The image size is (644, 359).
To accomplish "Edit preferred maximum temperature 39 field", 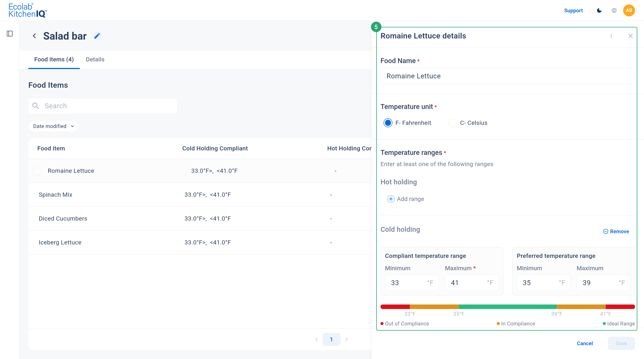I will (x=603, y=283).
